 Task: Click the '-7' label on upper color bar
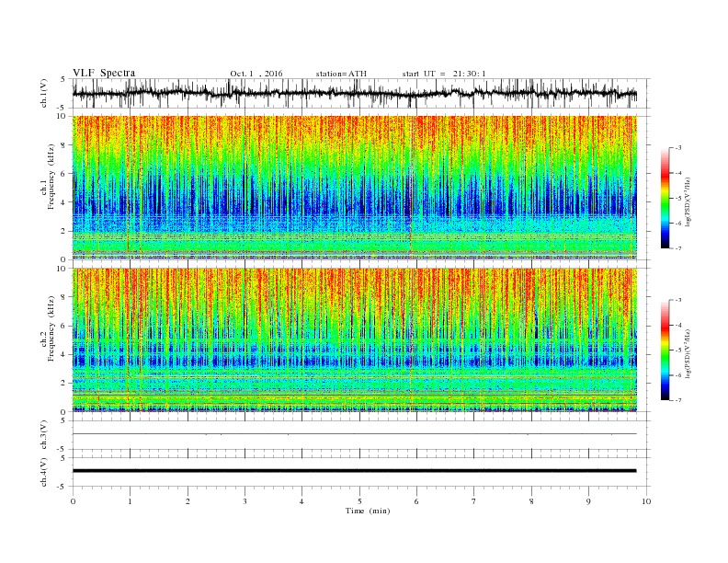click(678, 248)
